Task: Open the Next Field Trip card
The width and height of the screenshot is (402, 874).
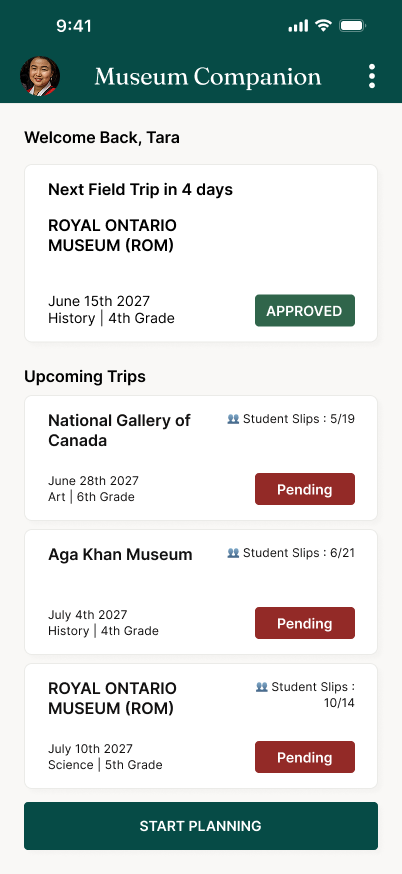Action: pyautogui.click(x=201, y=253)
